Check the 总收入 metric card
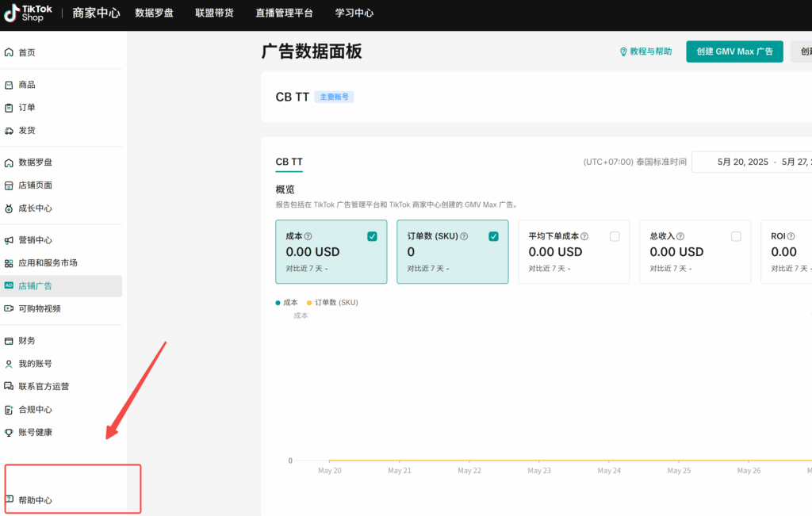 pyautogui.click(x=736, y=235)
